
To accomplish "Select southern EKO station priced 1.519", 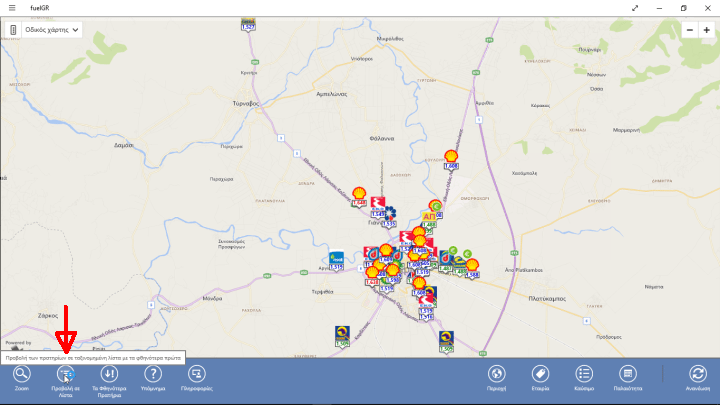I will [426, 306].
